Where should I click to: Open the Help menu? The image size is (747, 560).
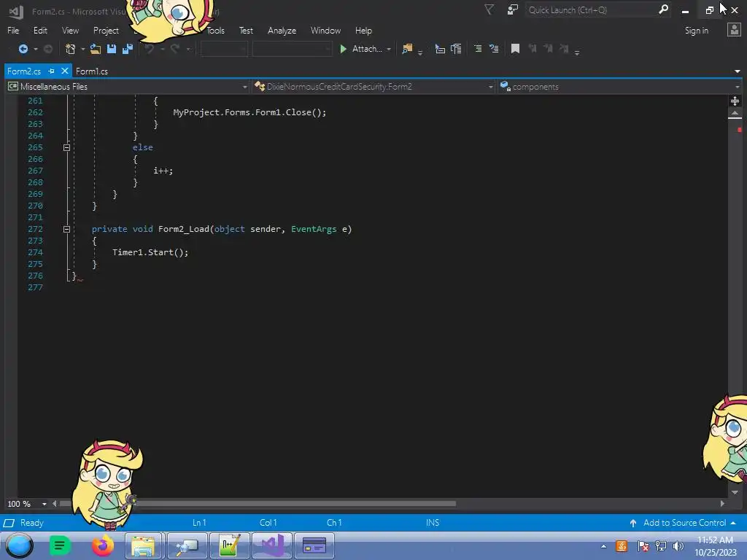coord(363,31)
